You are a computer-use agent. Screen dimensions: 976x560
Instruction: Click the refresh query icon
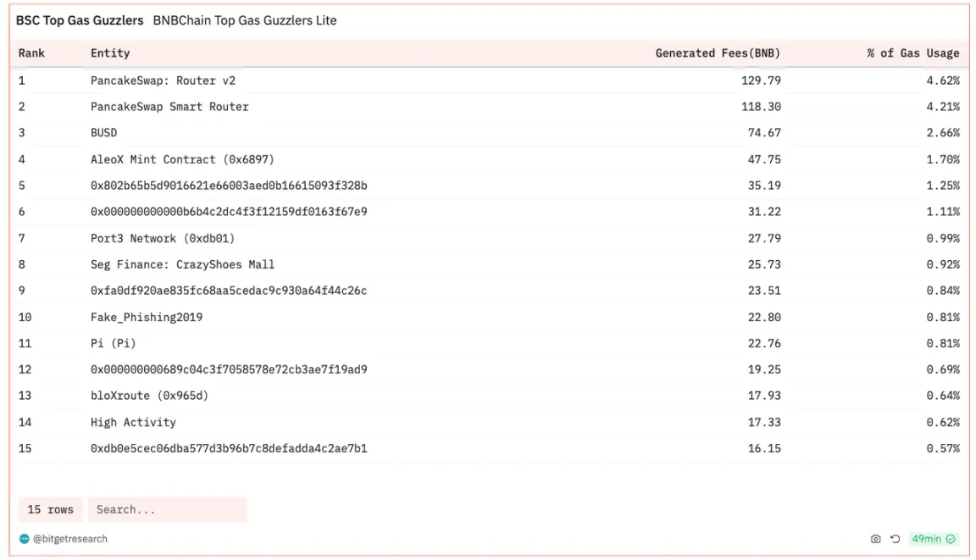895,539
